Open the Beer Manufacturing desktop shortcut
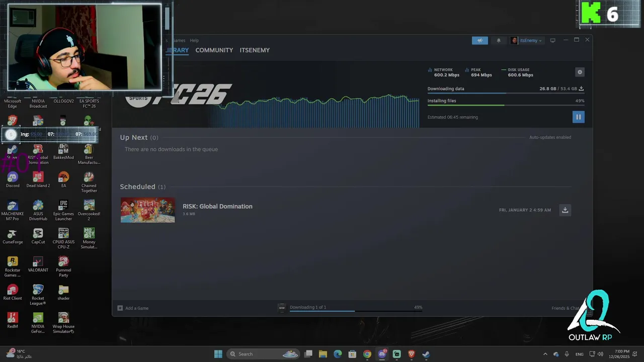Image resolution: width=644 pixels, height=362 pixels. [89, 154]
